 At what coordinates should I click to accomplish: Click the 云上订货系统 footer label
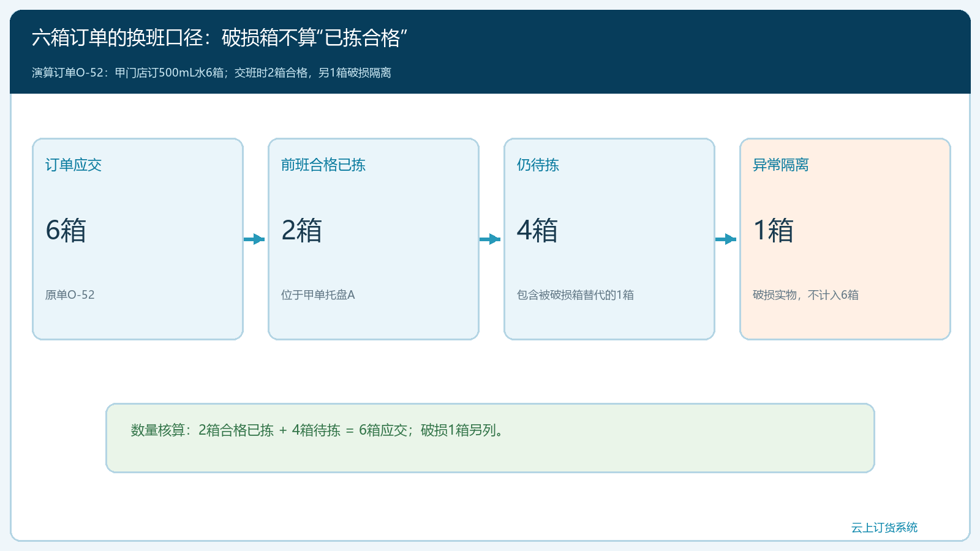pos(884,528)
